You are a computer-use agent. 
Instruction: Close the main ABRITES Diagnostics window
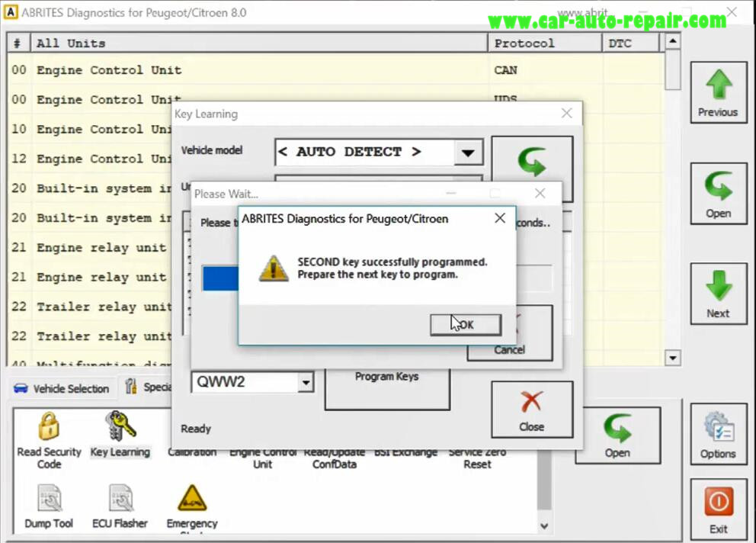point(732,11)
